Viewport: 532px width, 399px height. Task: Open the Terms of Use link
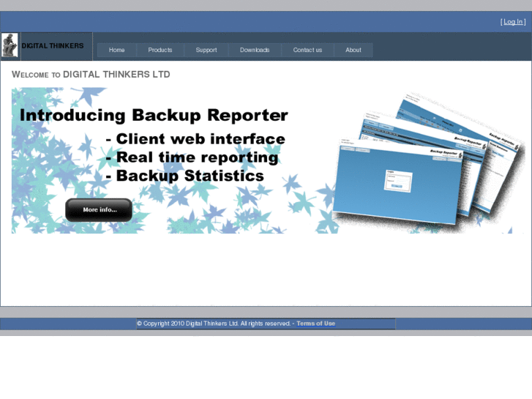pyautogui.click(x=316, y=324)
